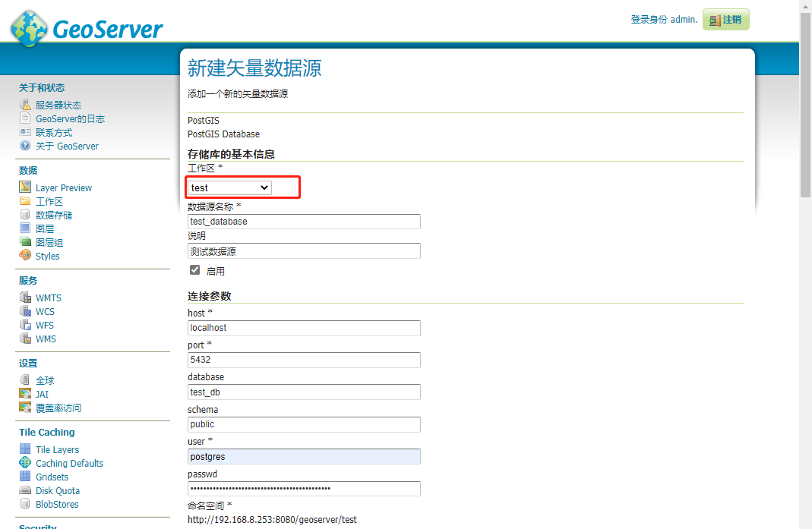Click the WFS service icon
Image resolution: width=812 pixels, height=529 pixels.
coord(25,325)
